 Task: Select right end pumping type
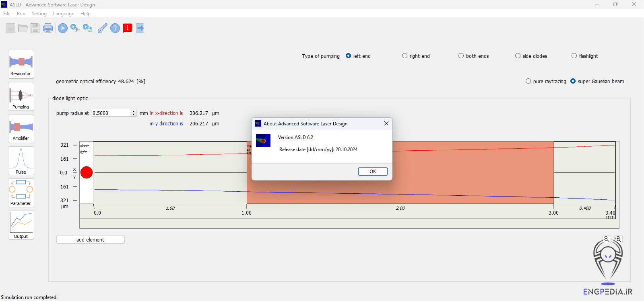[x=405, y=56]
